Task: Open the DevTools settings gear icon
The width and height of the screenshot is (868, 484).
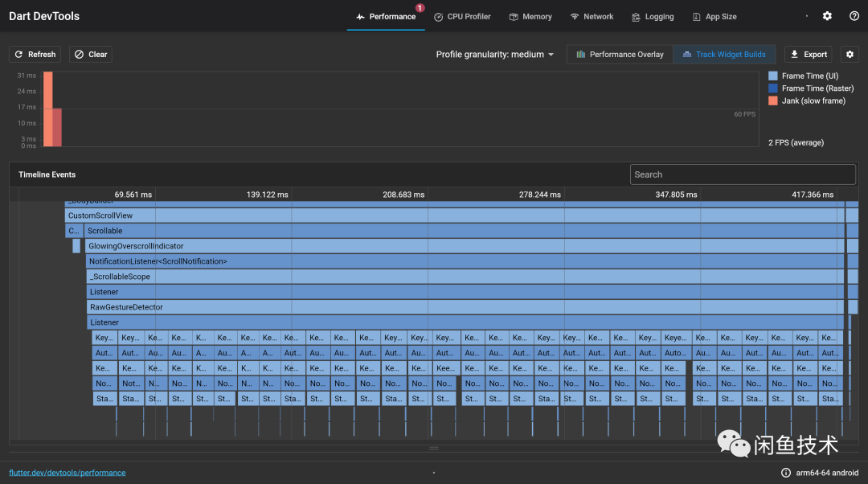Action: 827,16
